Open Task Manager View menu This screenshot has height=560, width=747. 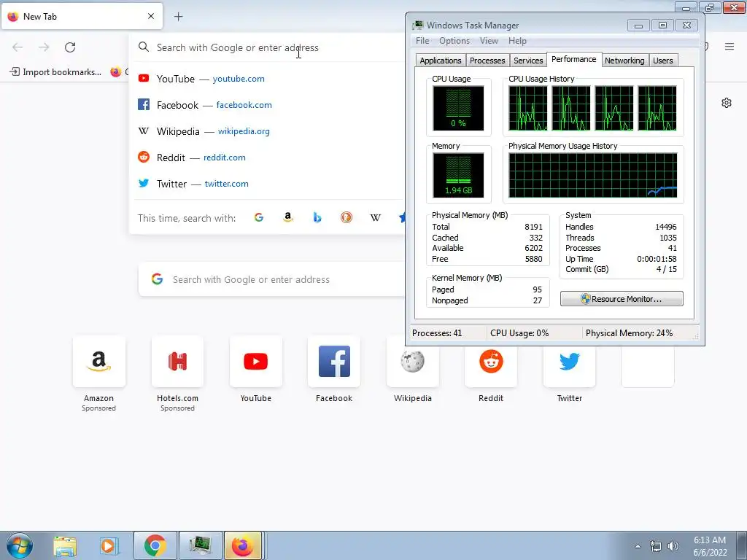(489, 41)
